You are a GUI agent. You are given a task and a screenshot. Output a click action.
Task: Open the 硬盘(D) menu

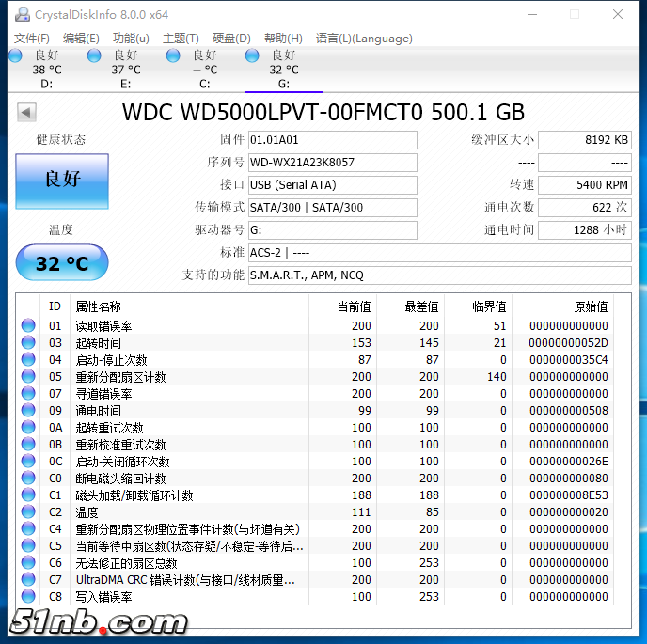pos(231,39)
